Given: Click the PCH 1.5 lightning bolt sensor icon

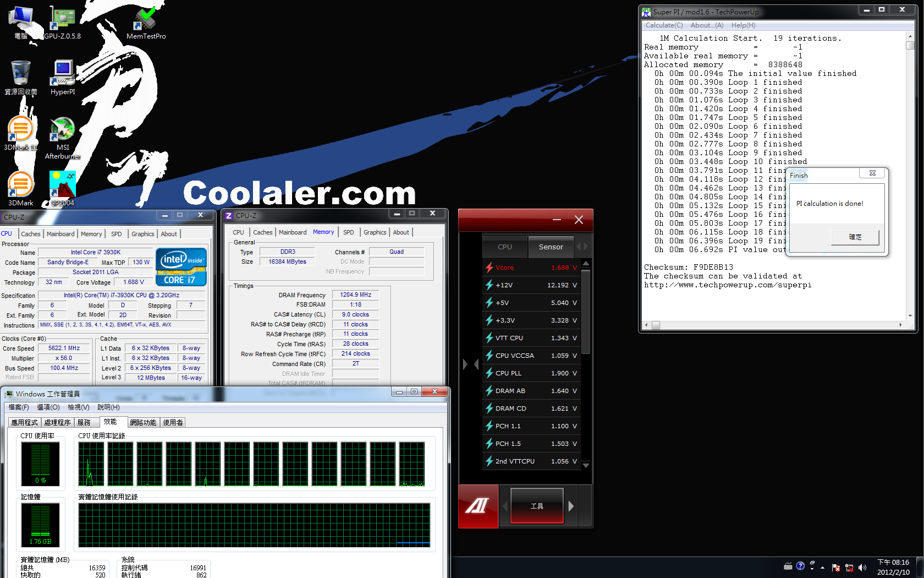Looking at the screenshot, I should pyautogui.click(x=489, y=444).
